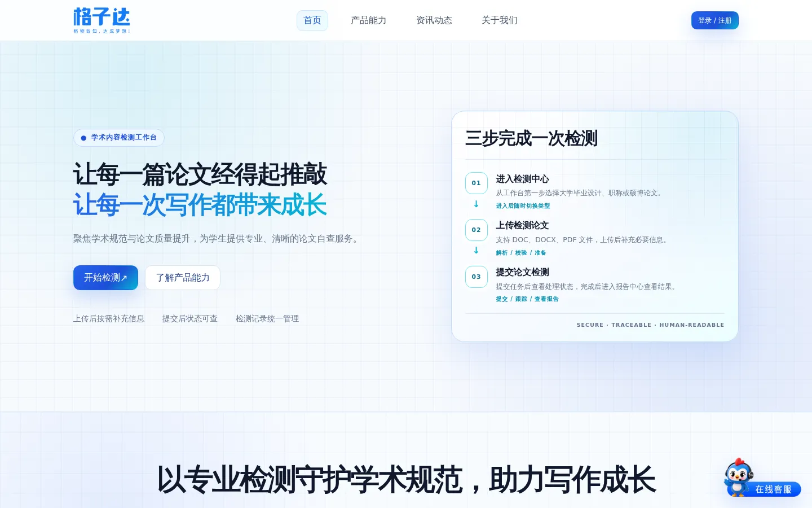This screenshot has width=812, height=508.
Task: Click the 提交任务后查看处理状态 description line
Action: [588, 287]
